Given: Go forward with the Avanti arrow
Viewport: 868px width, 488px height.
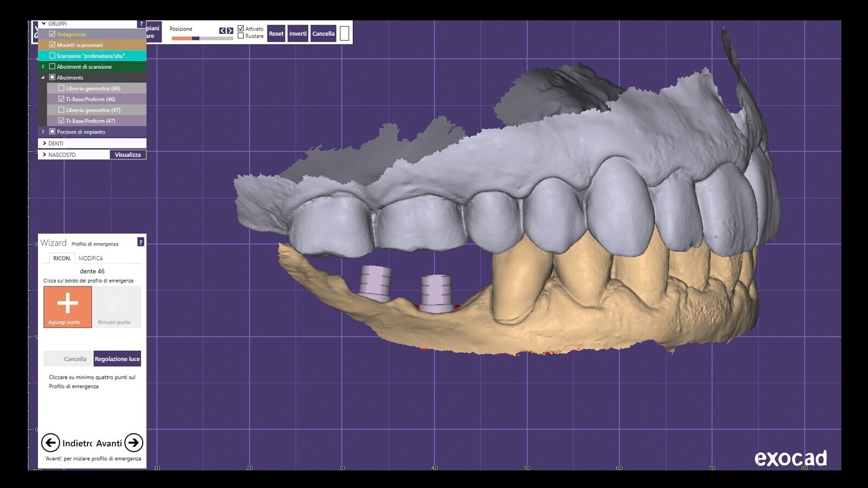Looking at the screenshot, I should pos(133,443).
